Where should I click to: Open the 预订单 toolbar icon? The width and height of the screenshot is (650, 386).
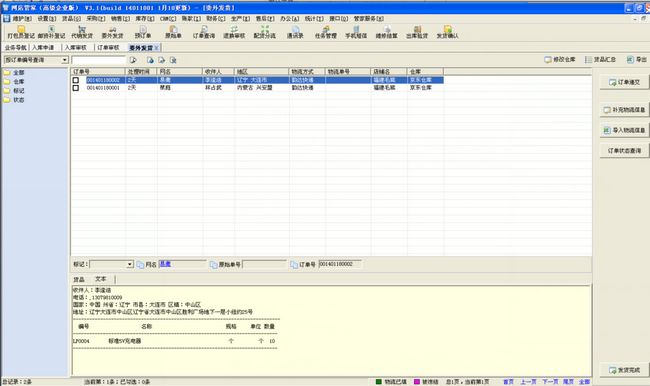click(x=143, y=32)
